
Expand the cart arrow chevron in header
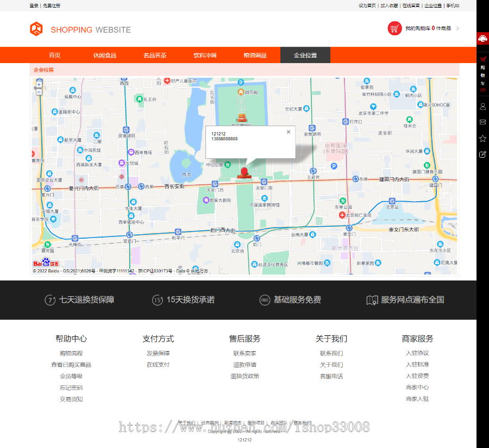coord(457,28)
